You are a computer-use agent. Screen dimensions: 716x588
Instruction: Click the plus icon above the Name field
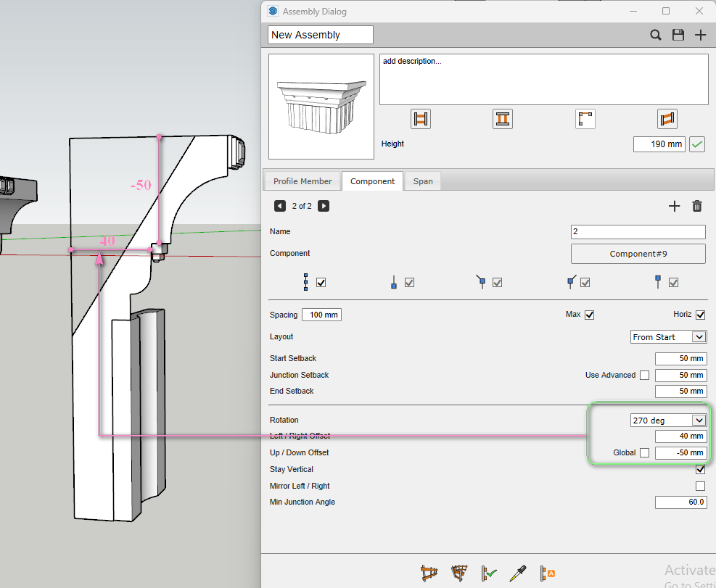[x=673, y=206]
